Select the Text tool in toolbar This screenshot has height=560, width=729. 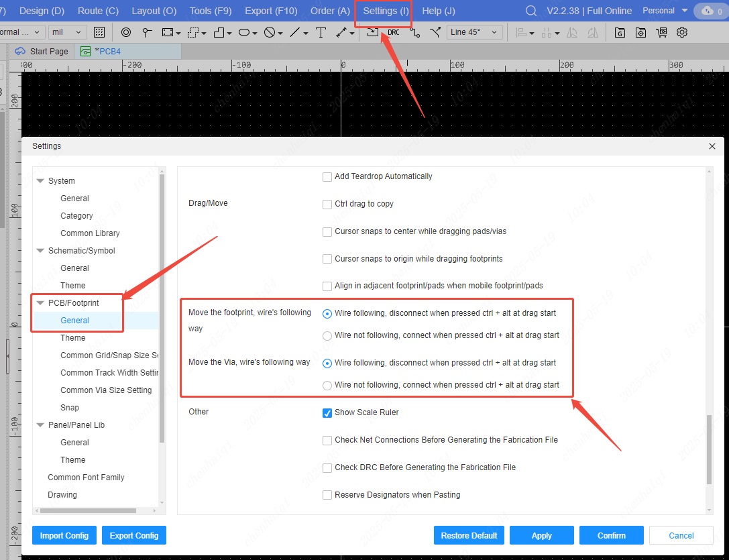(321, 32)
